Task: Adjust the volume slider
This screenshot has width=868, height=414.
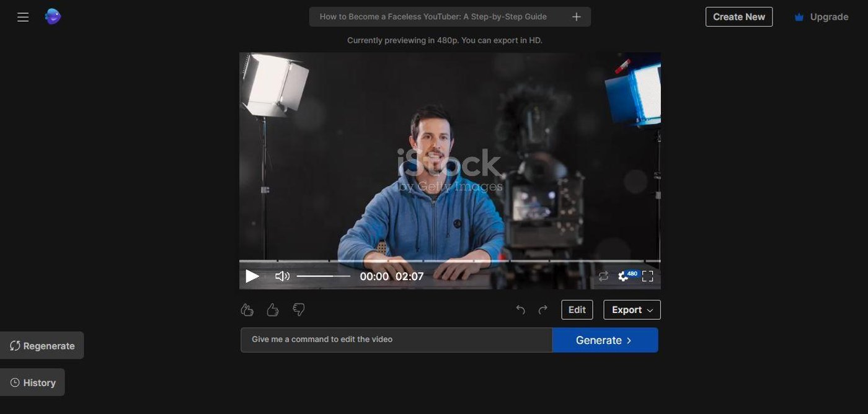Action: point(322,276)
